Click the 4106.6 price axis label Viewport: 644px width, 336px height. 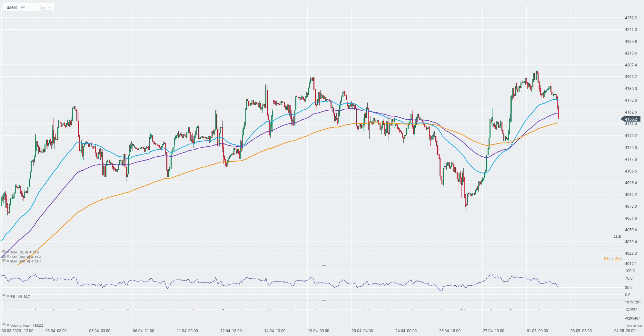[x=631, y=171]
